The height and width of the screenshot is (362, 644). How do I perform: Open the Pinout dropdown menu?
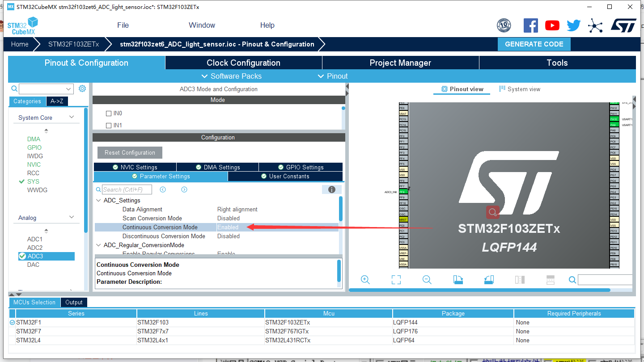(333, 76)
